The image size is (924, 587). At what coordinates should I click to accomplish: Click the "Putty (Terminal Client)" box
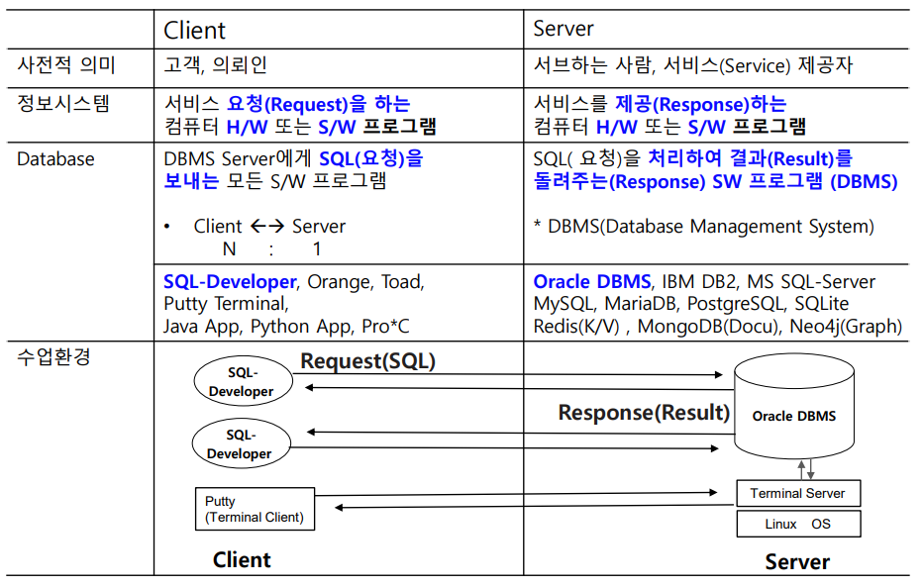[x=255, y=509]
